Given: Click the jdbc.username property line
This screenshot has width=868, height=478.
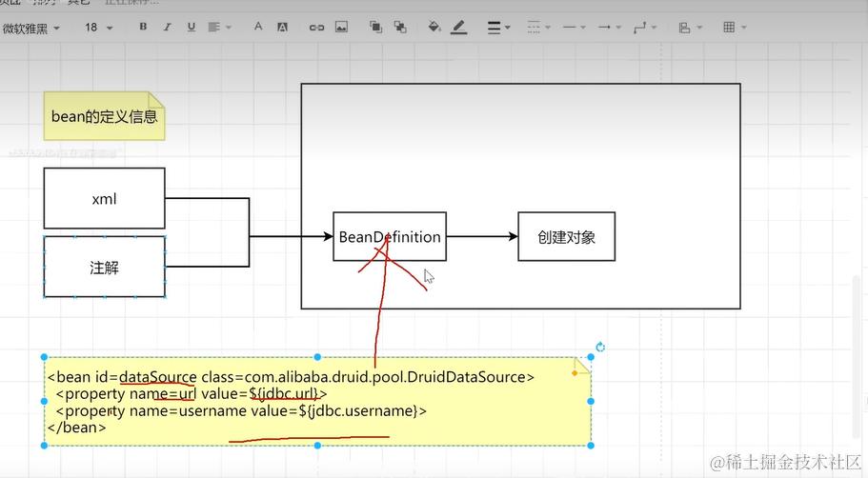Looking at the screenshot, I should coord(241,410).
